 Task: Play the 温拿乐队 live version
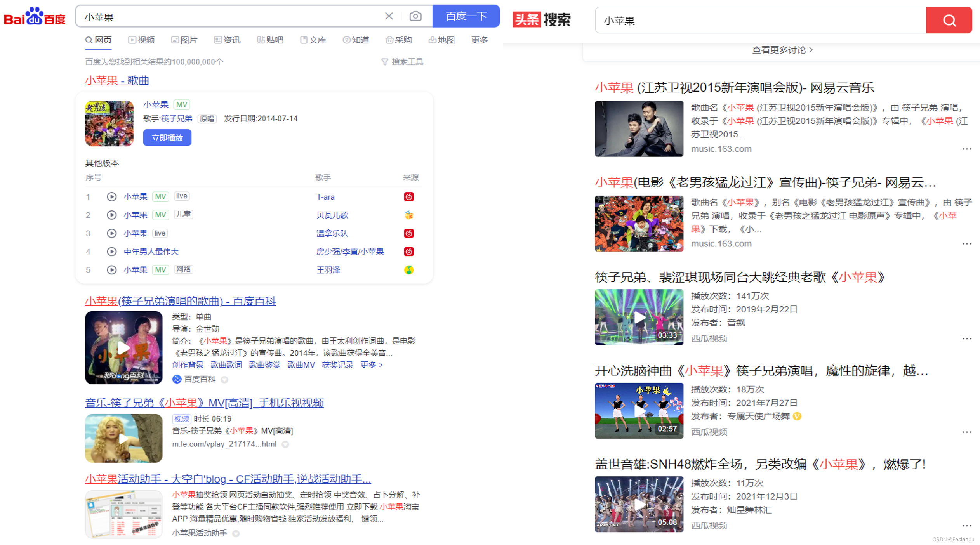(x=111, y=233)
